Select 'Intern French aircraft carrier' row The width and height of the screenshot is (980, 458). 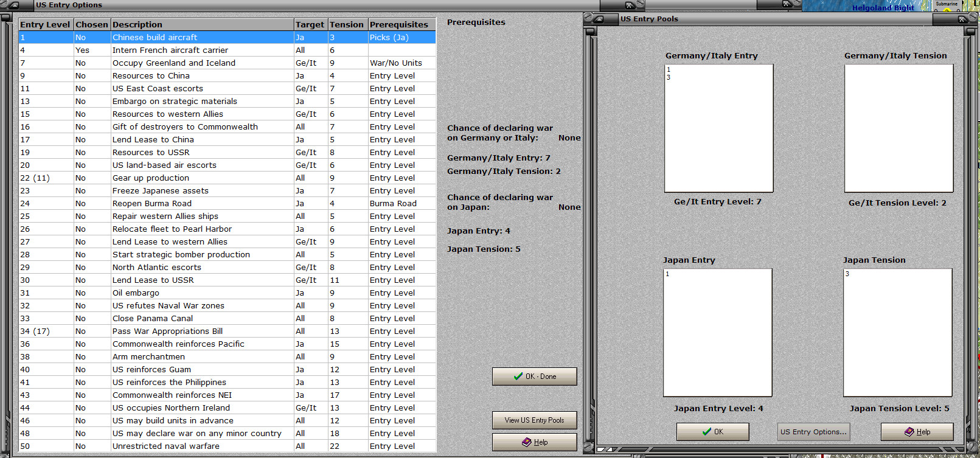point(228,50)
